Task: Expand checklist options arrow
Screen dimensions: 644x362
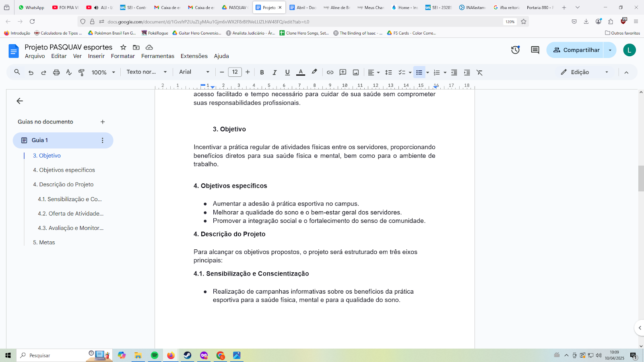Action: coord(410,72)
